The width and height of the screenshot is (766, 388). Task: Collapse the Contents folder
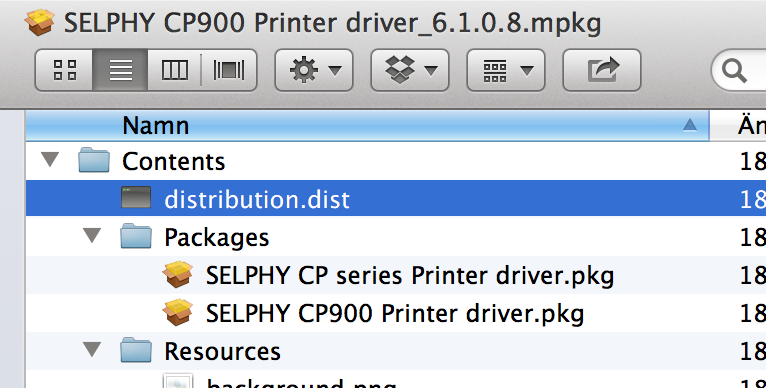50,159
